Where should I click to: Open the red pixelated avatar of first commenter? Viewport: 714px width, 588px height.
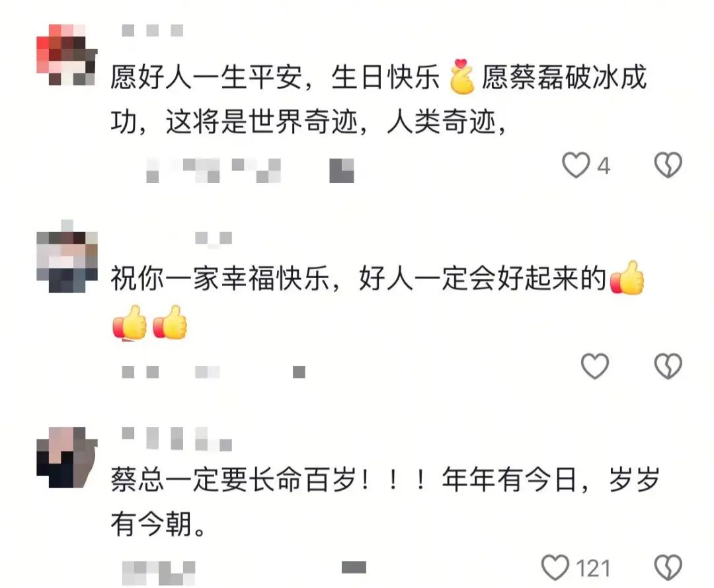(67, 55)
